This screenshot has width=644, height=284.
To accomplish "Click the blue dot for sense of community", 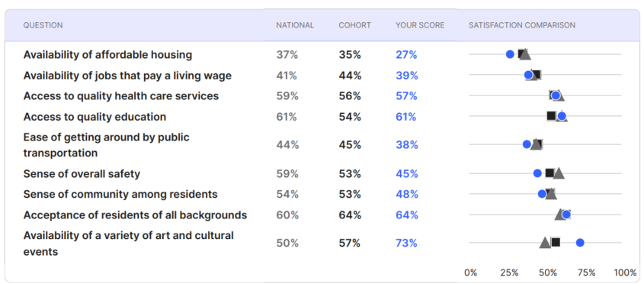I will click(542, 194).
